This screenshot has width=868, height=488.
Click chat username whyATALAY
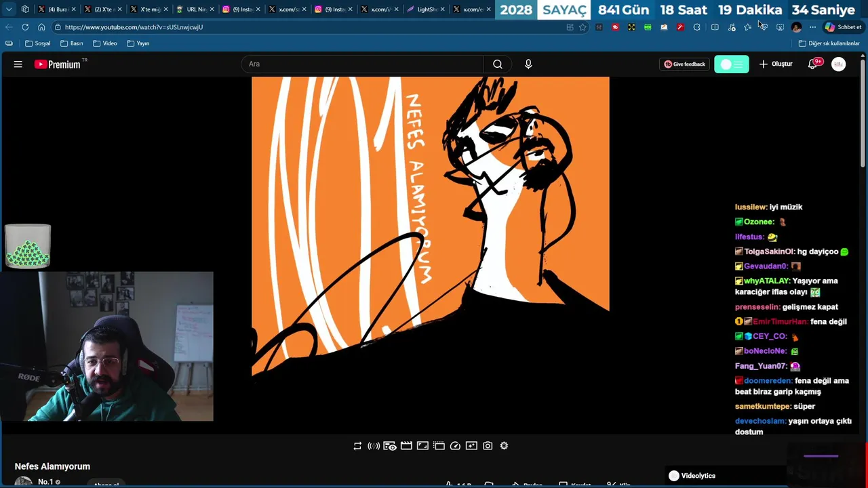click(x=767, y=281)
